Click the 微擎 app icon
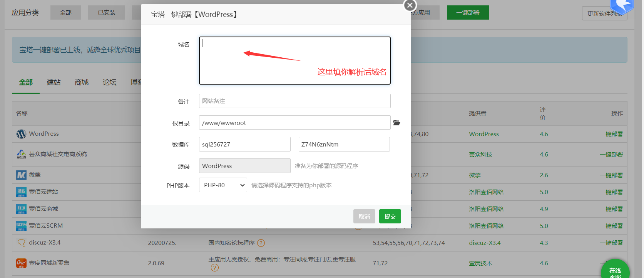The image size is (644, 278). [x=21, y=175]
